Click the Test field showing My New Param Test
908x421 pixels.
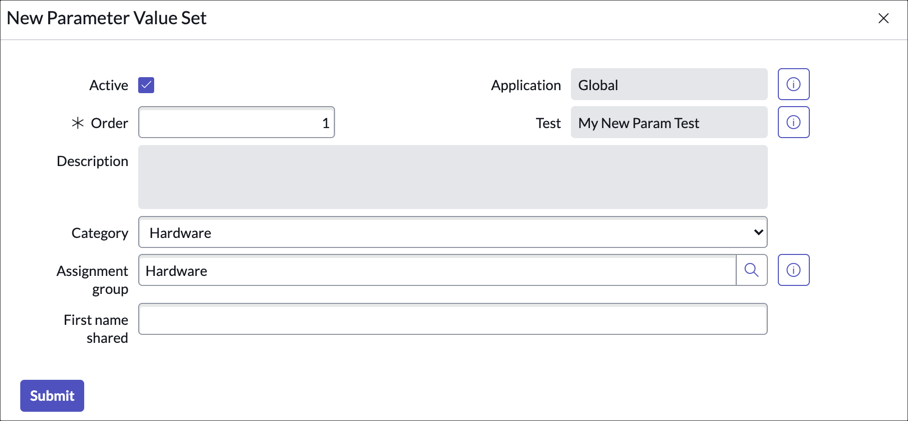669,122
